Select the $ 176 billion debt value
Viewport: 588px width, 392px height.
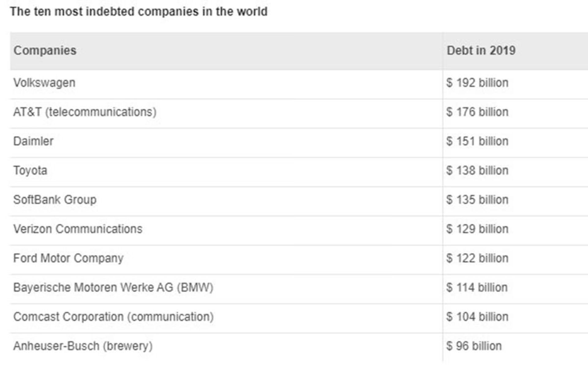(477, 112)
